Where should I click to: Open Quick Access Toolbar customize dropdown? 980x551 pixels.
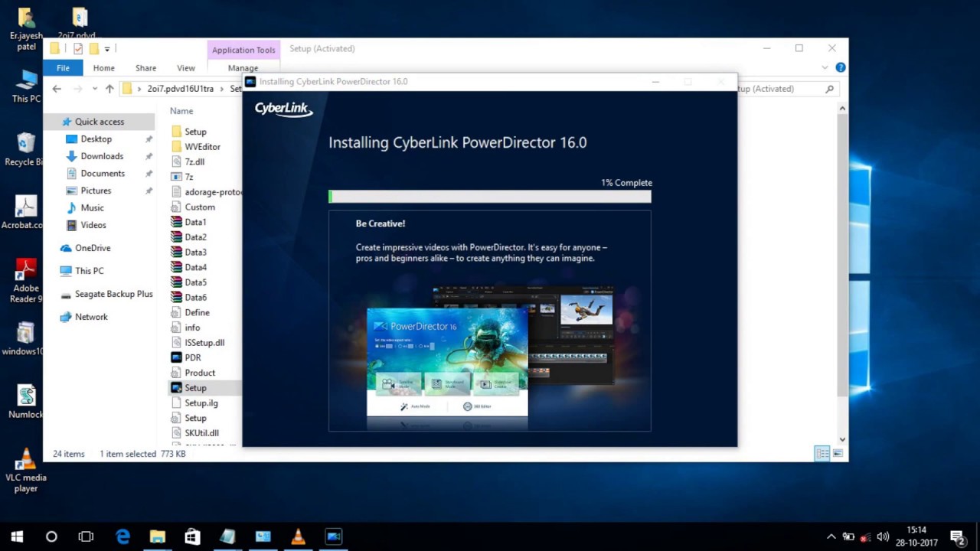(107, 49)
